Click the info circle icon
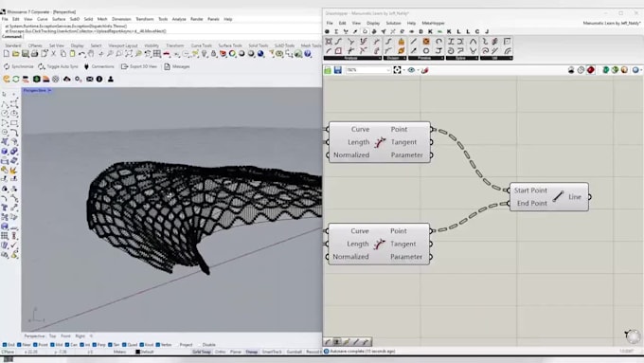The width and height of the screenshot is (644, 363). pos(99,79)
